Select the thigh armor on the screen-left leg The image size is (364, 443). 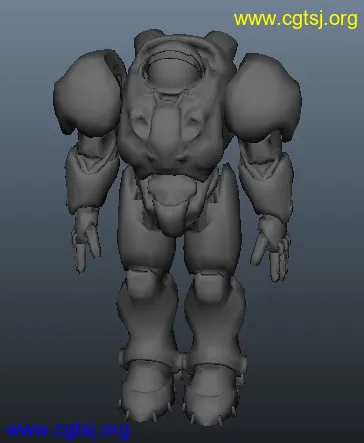pyautogui.click(x=147, y=227)
